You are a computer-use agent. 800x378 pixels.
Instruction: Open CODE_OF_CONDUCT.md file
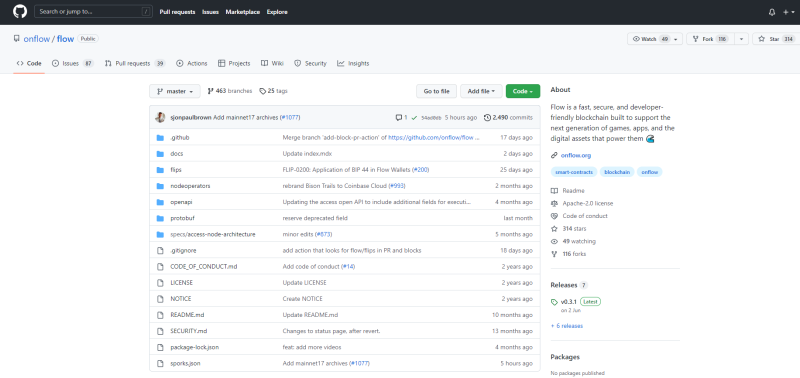tap(204, 266)
